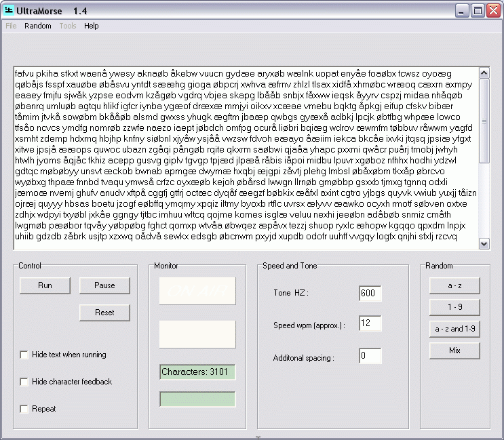Click the Reset button

tap(104, 313)
